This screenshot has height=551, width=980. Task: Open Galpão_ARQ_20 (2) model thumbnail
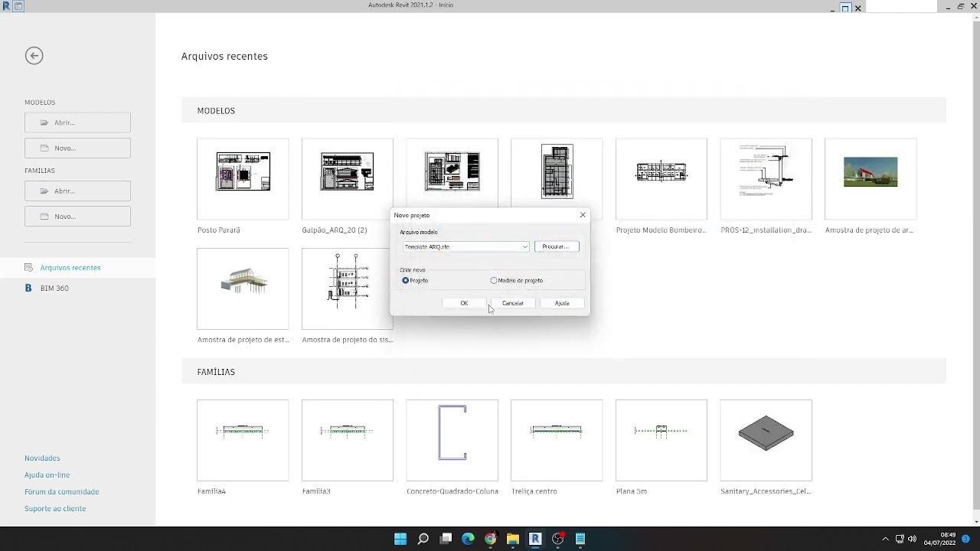coord(348,179)
